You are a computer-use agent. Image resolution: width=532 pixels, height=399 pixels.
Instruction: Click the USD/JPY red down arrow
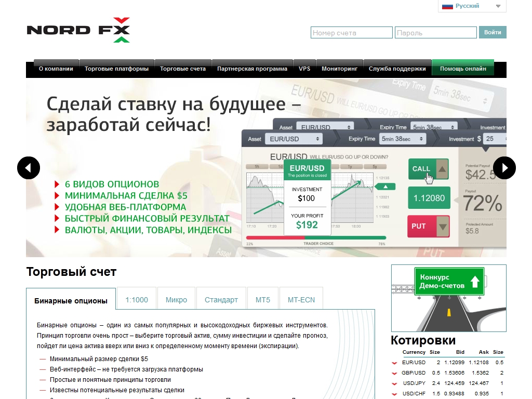pyautogui.click(x=394, y=384)
